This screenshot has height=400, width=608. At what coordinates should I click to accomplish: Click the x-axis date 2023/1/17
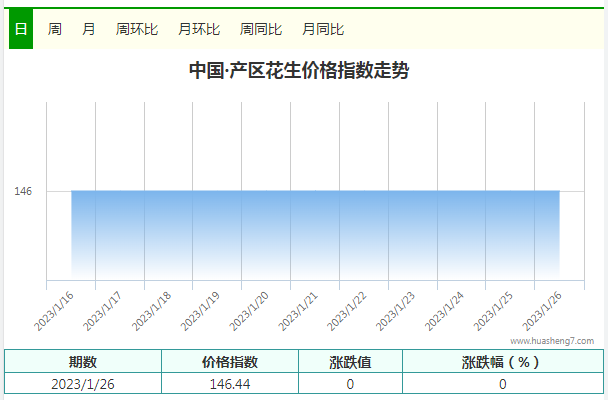(x=102, y=312)
